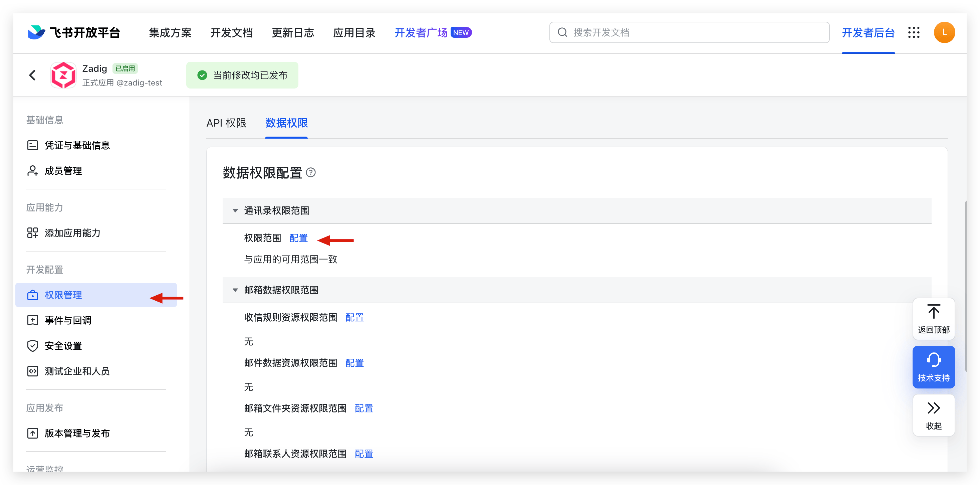Screen dimensions: 980x485
Task: Collapse the 通讯录权限范围 section
Action: tap(236, 210)
